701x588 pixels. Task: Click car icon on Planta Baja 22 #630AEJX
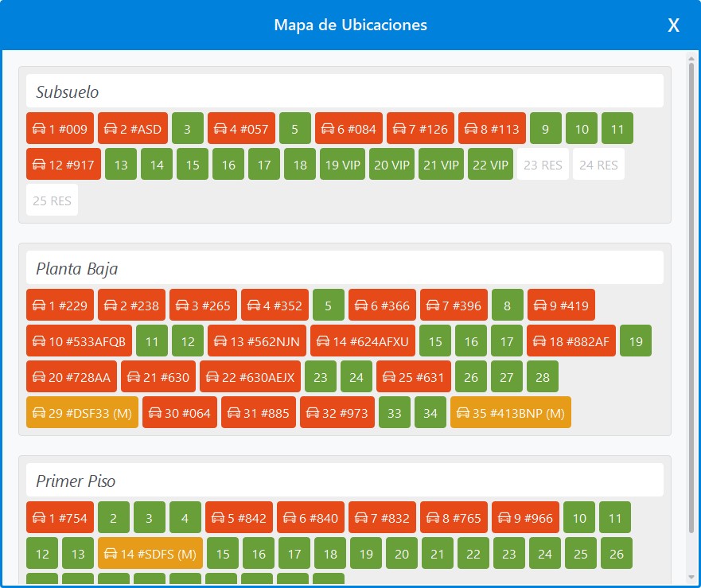(212, 378)
